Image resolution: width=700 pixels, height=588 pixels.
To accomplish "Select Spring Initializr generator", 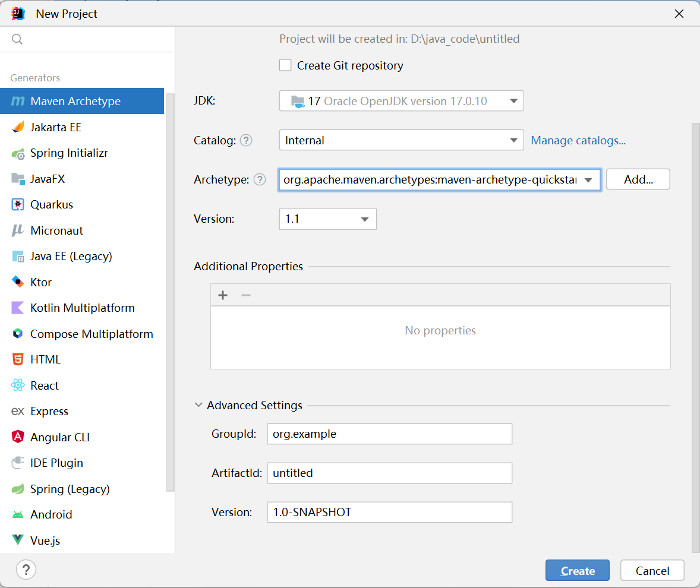I will (x=82, y=153).
